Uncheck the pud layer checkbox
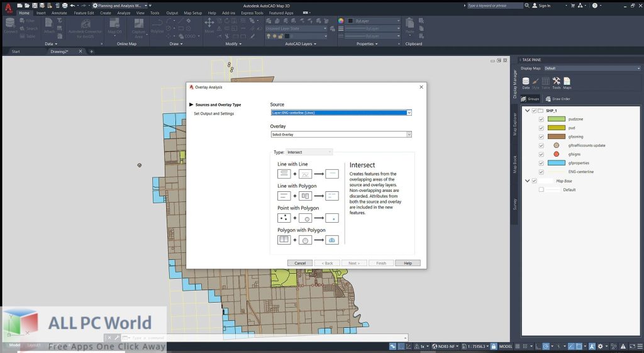The width and height of the screenshot is (644, 353). tap(541, 128)
